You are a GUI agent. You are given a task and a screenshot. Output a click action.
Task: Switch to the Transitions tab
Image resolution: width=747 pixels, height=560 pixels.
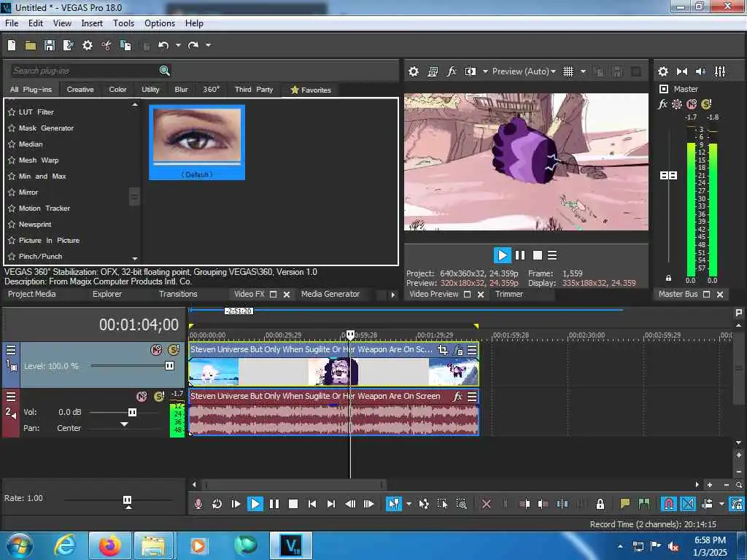(178, 295)
